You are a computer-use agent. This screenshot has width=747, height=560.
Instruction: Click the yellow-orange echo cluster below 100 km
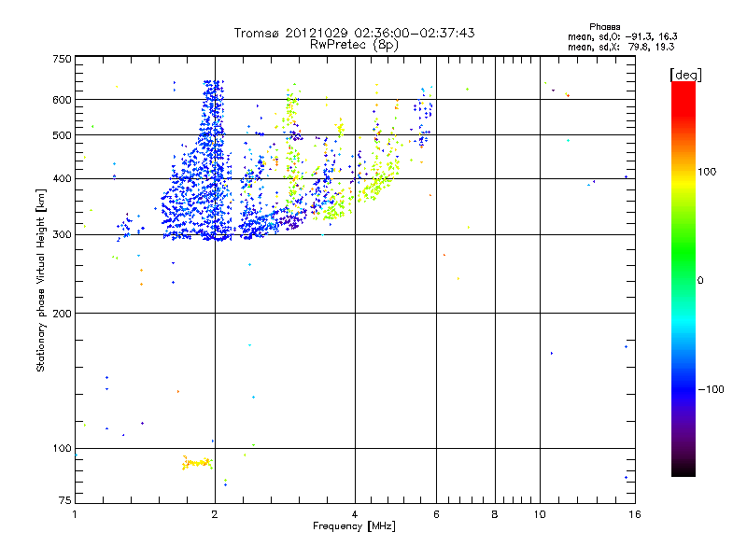[x=197, y=462]
